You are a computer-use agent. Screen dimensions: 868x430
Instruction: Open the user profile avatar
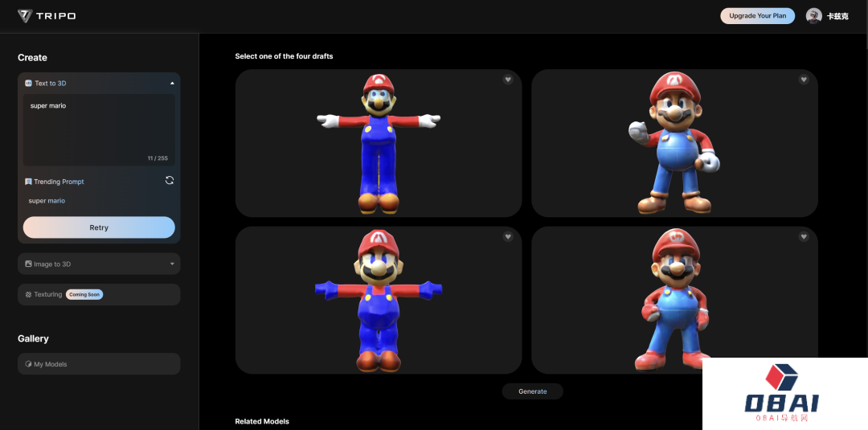[x=813, y=16]
